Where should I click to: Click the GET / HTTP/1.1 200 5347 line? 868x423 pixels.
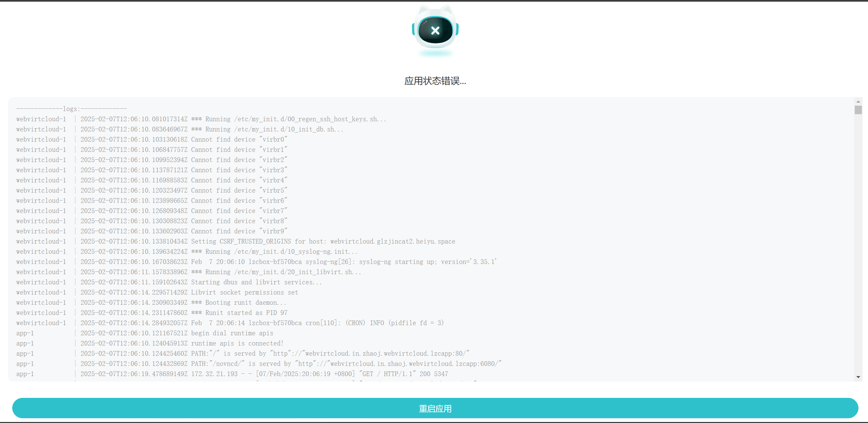click(232, 374)
